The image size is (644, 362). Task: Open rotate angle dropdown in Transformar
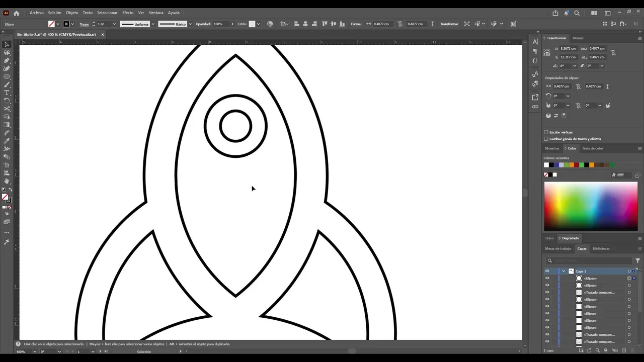pyautogui.click(x=575, y=65)
